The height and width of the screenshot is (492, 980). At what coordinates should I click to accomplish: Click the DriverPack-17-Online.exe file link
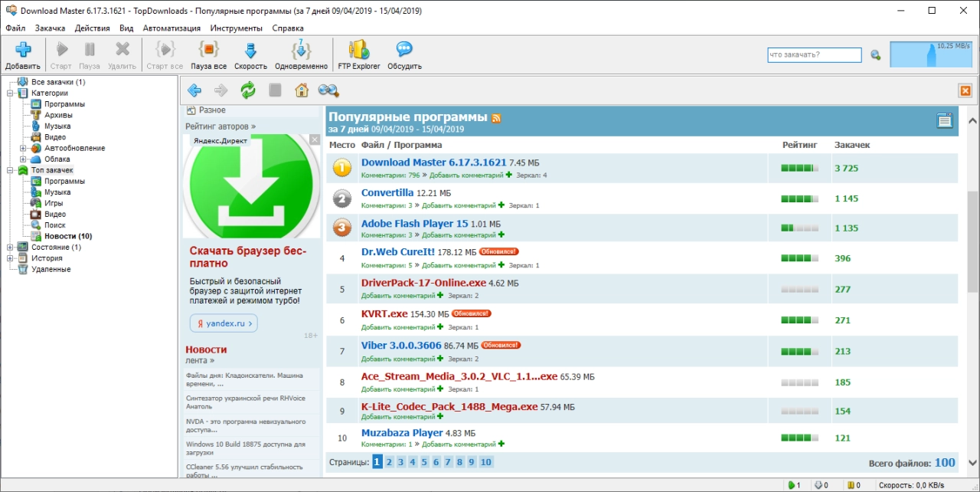tap(423, 283)
